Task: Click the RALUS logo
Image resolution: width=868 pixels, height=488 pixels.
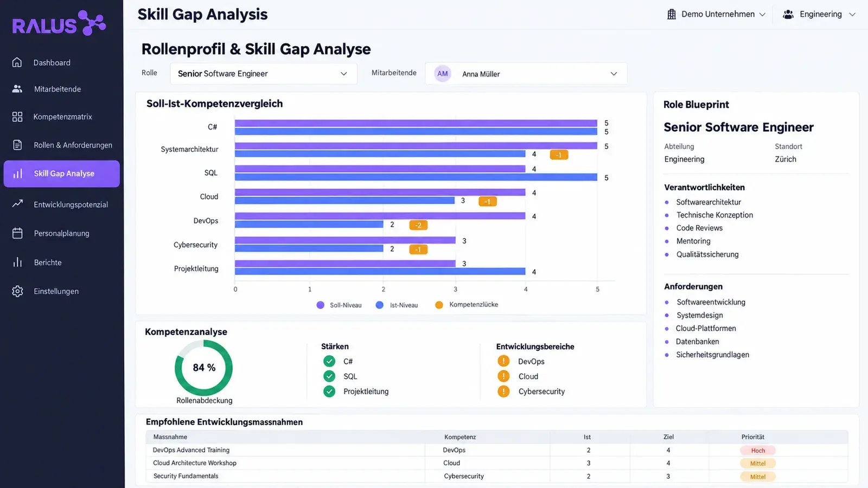Action: pos(59,23)
